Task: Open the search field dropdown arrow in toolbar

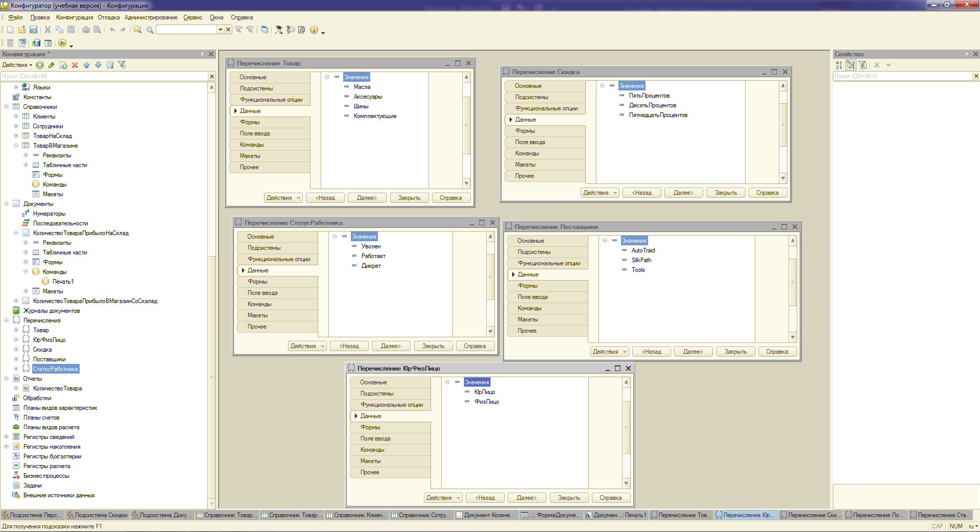Action: [x=221, y=30]
